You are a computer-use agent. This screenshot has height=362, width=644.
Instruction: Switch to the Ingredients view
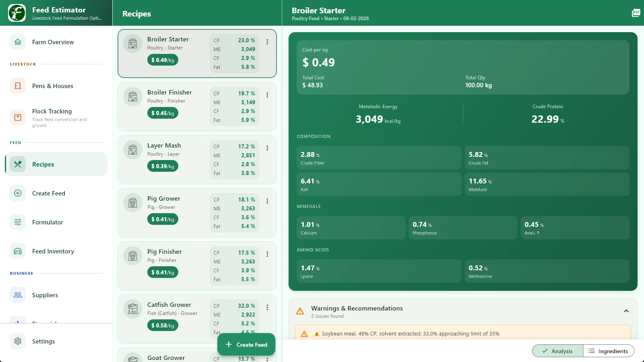(609, 351)
